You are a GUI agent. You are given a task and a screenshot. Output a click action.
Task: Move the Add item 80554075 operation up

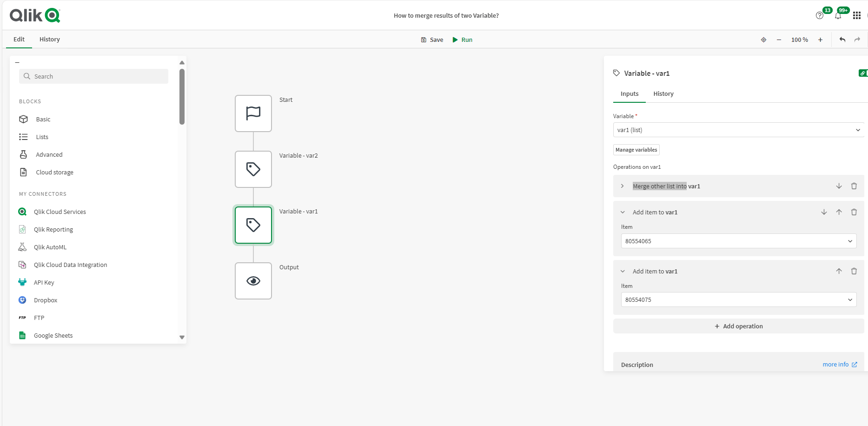click(x=839, y=271)
